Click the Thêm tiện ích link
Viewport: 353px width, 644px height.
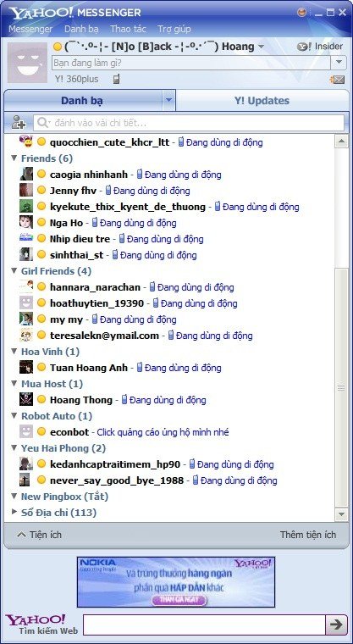(308, 535)
